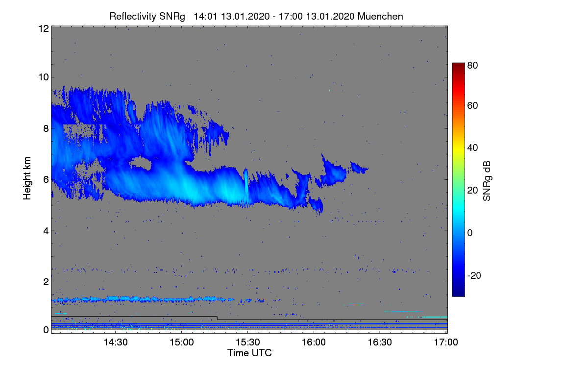Image resolution: width=588 pixels, height=392 pixels.
Task: Click the 80 dB colorbar value
Action: (x=473, y=65)
